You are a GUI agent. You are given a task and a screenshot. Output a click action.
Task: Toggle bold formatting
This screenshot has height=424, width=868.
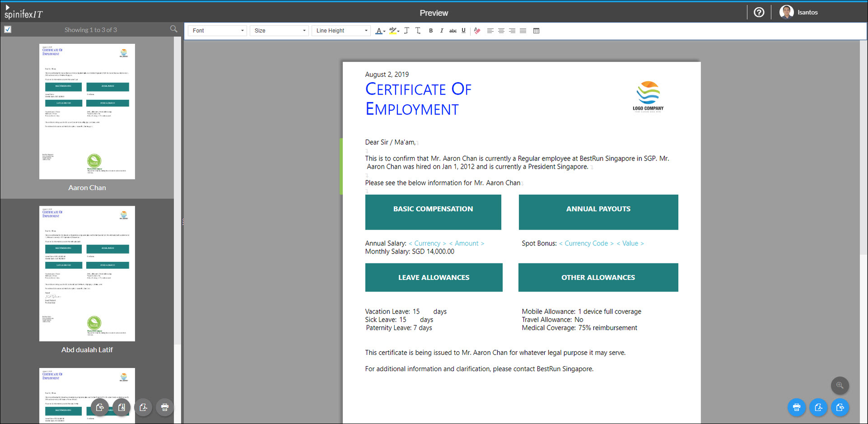(x=431, y=31)
